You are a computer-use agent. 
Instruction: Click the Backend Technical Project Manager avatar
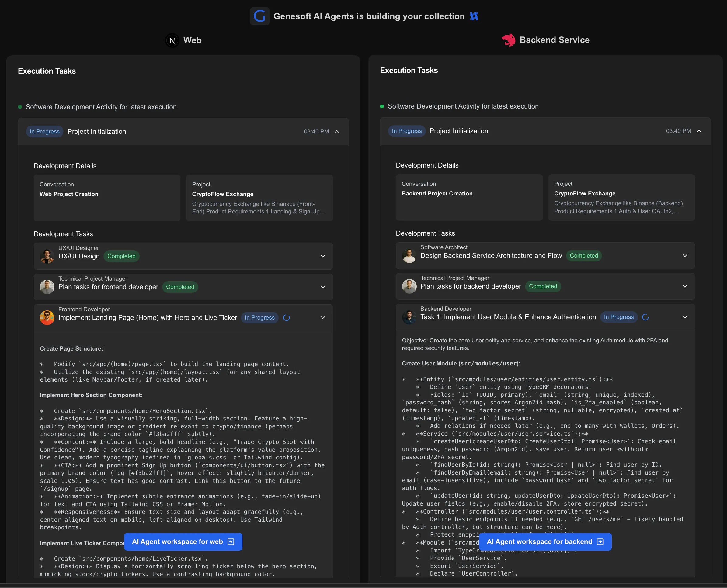point(409,286)
